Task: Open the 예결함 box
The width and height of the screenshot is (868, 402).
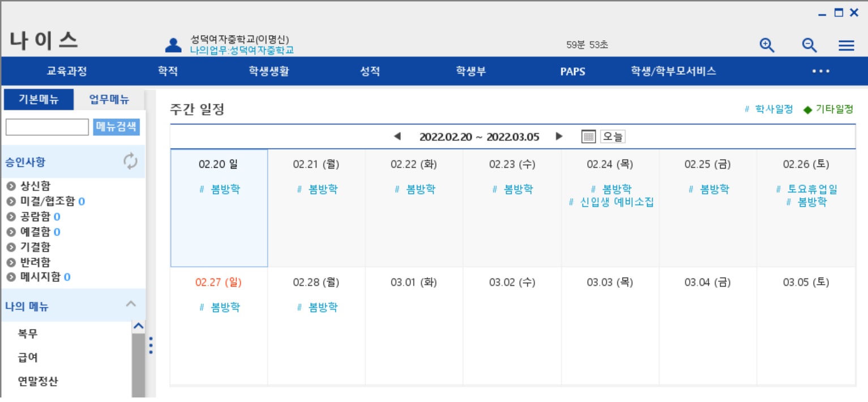Action: [35, 232]
